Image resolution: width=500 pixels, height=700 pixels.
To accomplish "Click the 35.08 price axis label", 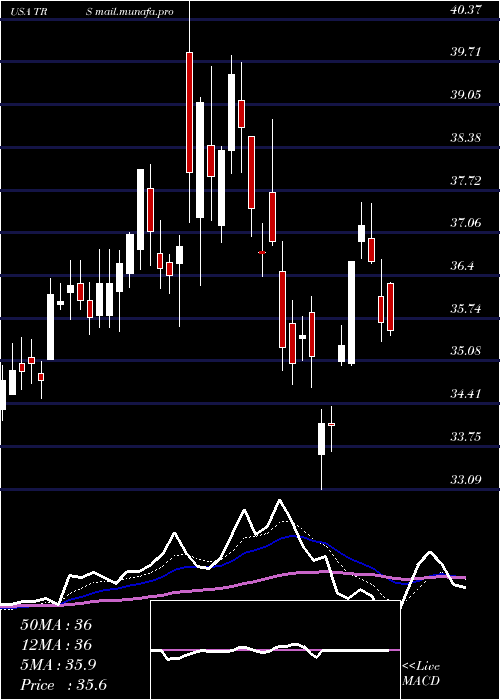I will coord(466,351).
